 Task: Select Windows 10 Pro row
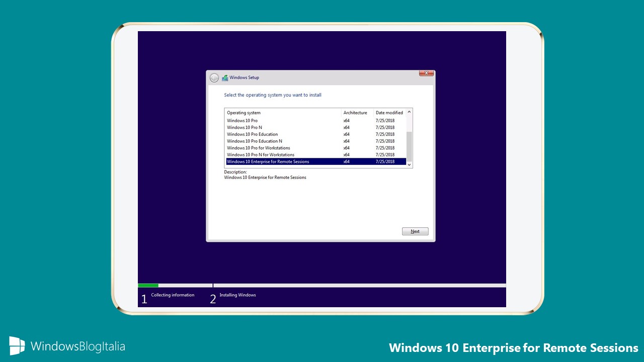315,121
